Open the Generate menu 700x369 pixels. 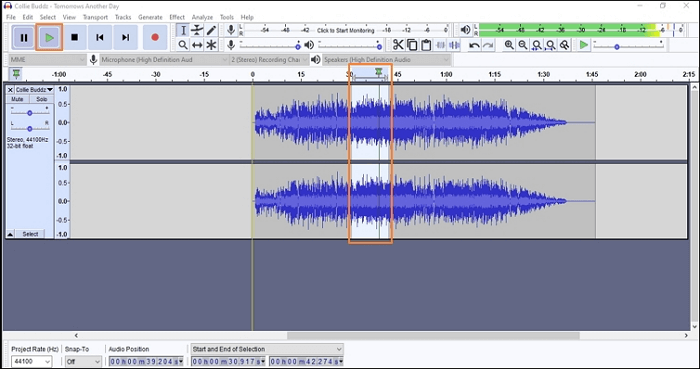click(150, 17)
